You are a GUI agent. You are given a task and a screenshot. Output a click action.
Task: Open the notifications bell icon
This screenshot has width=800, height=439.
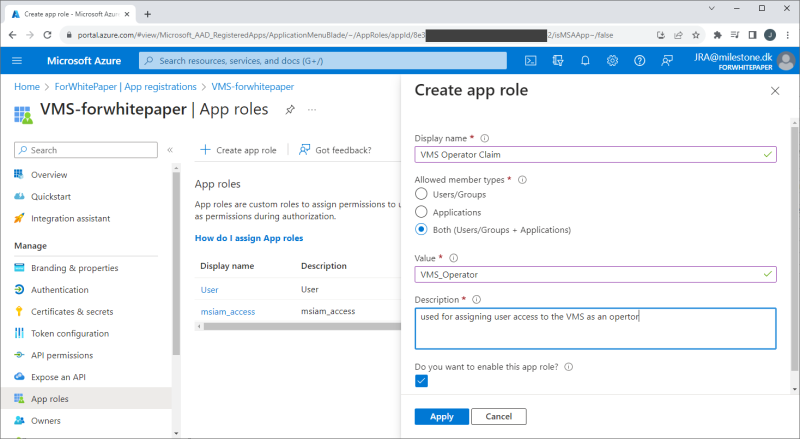[x=586, y=60]
